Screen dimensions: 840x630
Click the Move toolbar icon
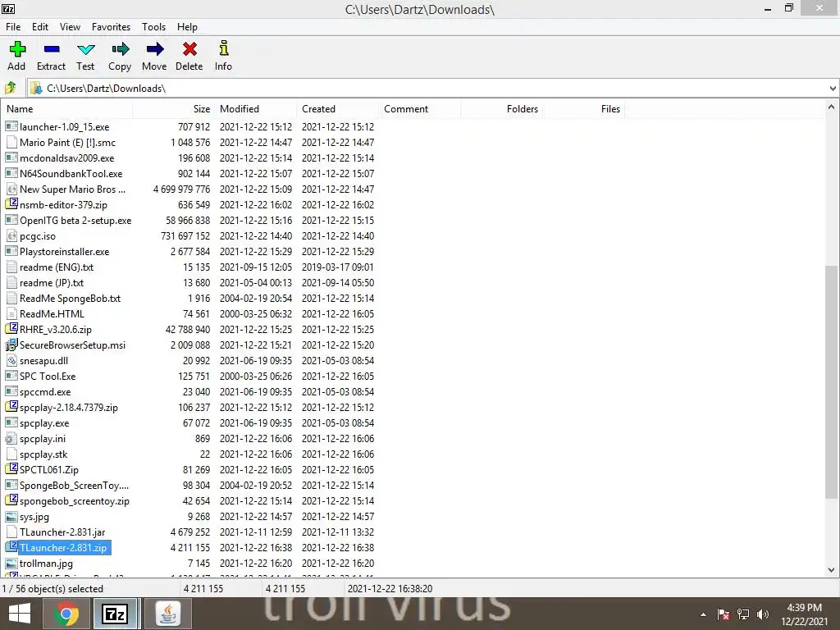coord(154,50)
